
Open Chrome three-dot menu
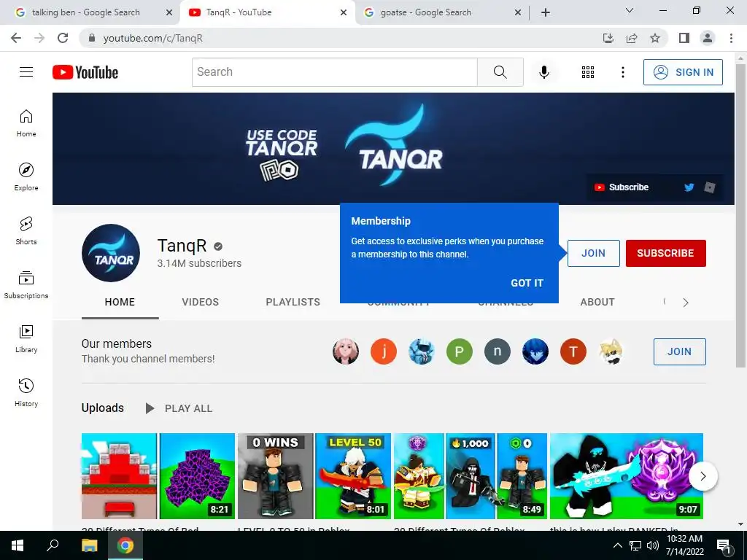(731, 38)
